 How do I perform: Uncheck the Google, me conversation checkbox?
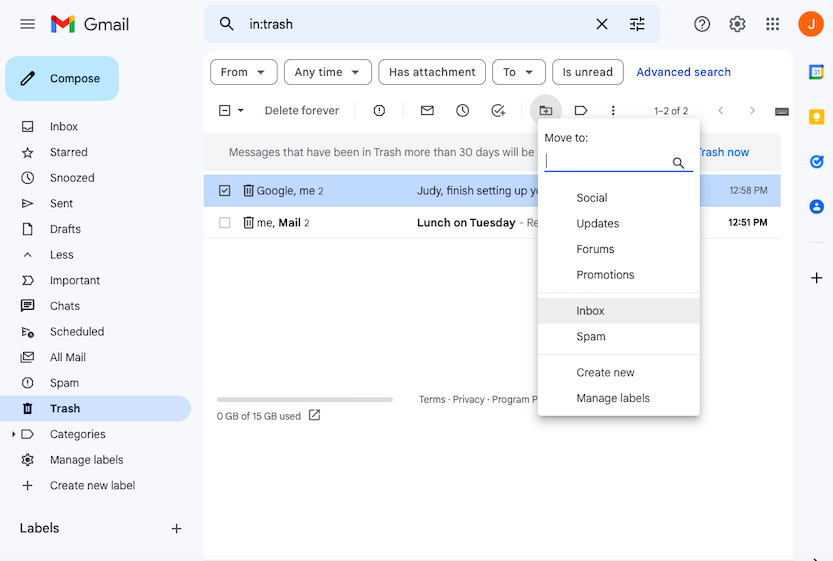click(225, 190)
